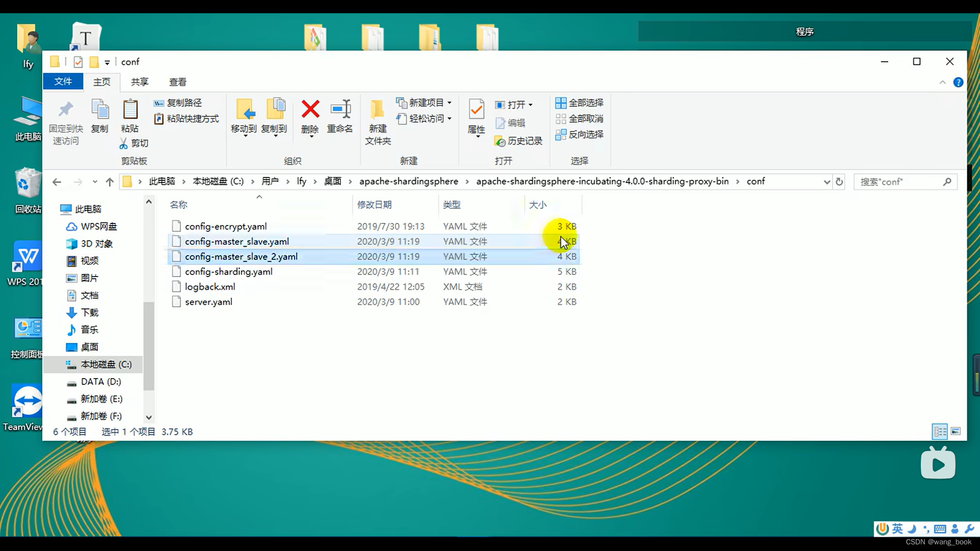This screenshot has height=551, width=980.
Task: Jump to apache-shardingsphere breadcrumb folder
Action: click(409, 182)
